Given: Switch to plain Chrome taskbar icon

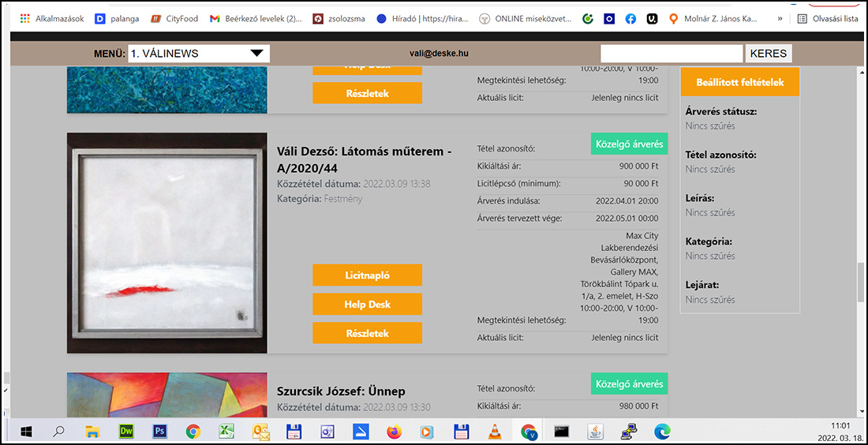Looking at the screenshot, I should point(193,431).
